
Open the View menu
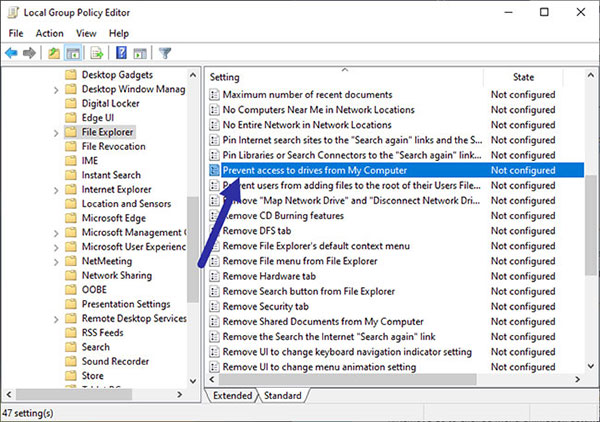[86, 33]
